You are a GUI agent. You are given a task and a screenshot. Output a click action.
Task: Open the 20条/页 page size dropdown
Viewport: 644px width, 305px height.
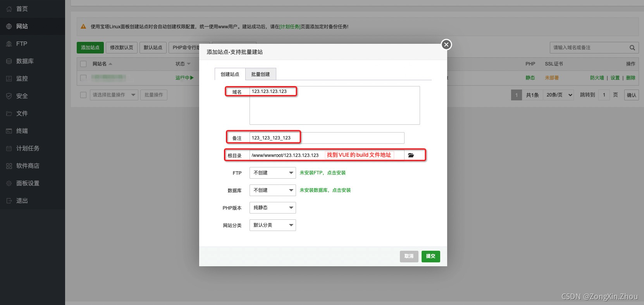[558, 95]
